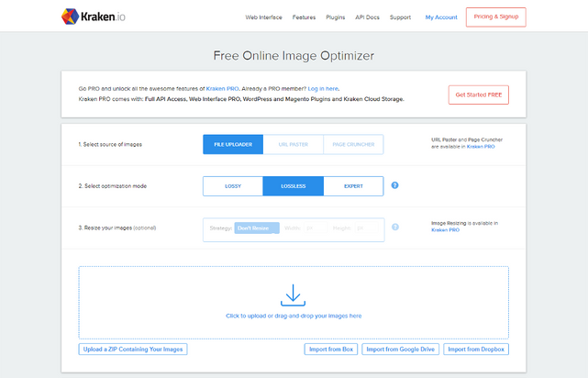The height and width of the screenshot is (378, 588).
Task: Select the URL Paster source
Action: [294, 144]
